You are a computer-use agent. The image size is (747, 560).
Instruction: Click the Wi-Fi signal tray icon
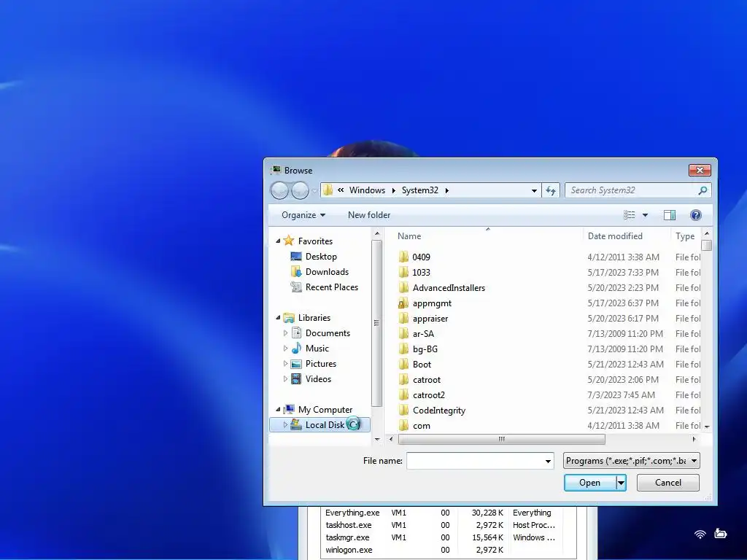tap(700, 534)
